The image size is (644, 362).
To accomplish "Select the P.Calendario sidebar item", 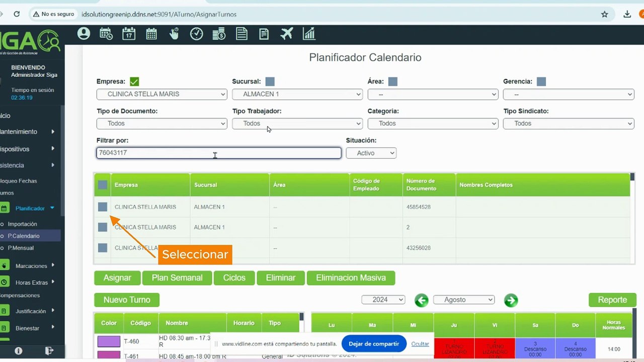I will (x=24, y=236).
